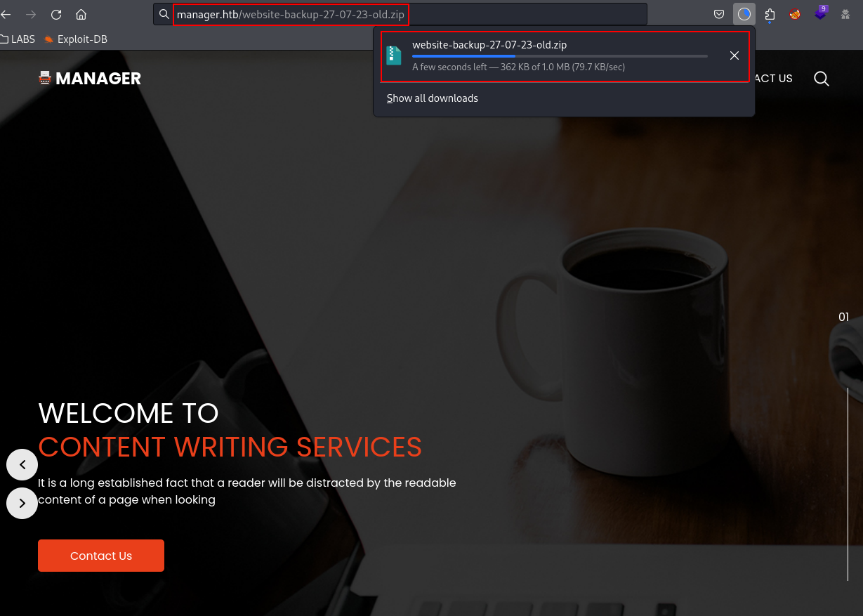Viewport: 863px width, 616px height.
Task: Click the MANAGER site logo
Action: pyautogui.click(x=90, y=79)
